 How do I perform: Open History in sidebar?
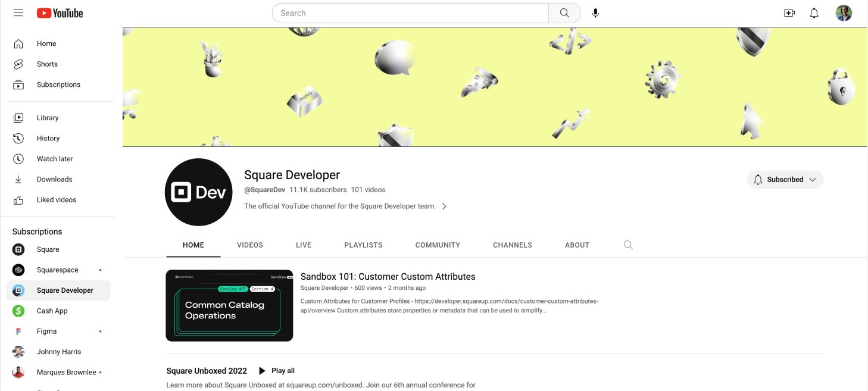coord(58,138)
